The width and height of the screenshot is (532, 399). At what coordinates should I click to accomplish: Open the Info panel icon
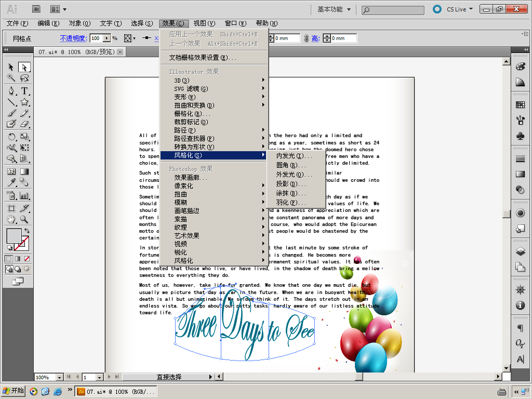(520, 305)
